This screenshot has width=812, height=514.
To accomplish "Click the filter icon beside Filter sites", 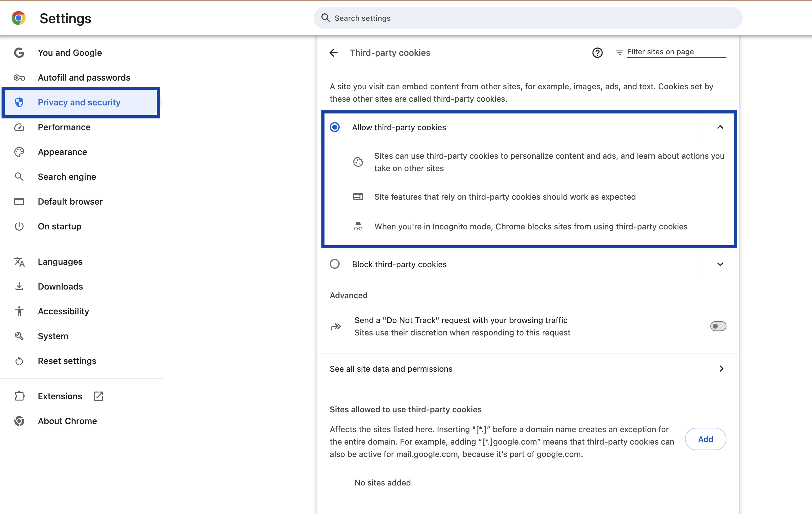I will pos(620,53).
